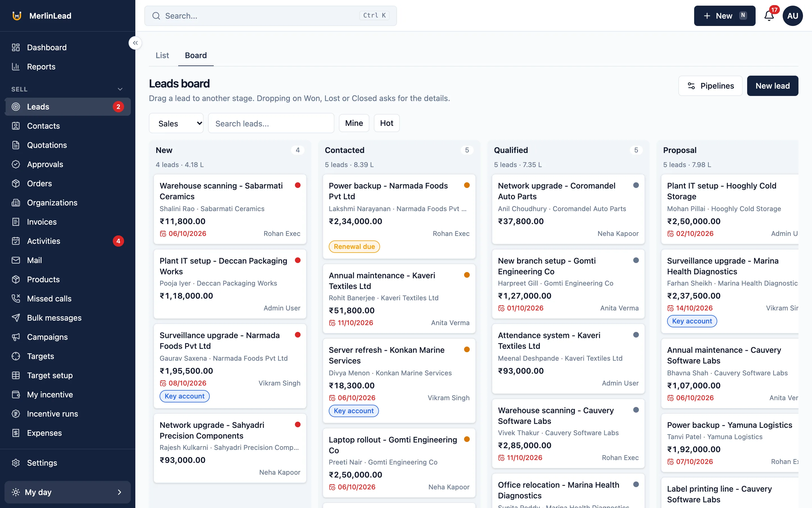Expand the My day panel
The width and height of the screenshot is (812, 508).
coord(67,492)
